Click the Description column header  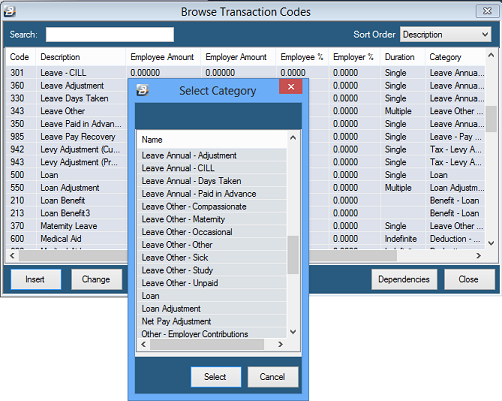click(81, 57)
